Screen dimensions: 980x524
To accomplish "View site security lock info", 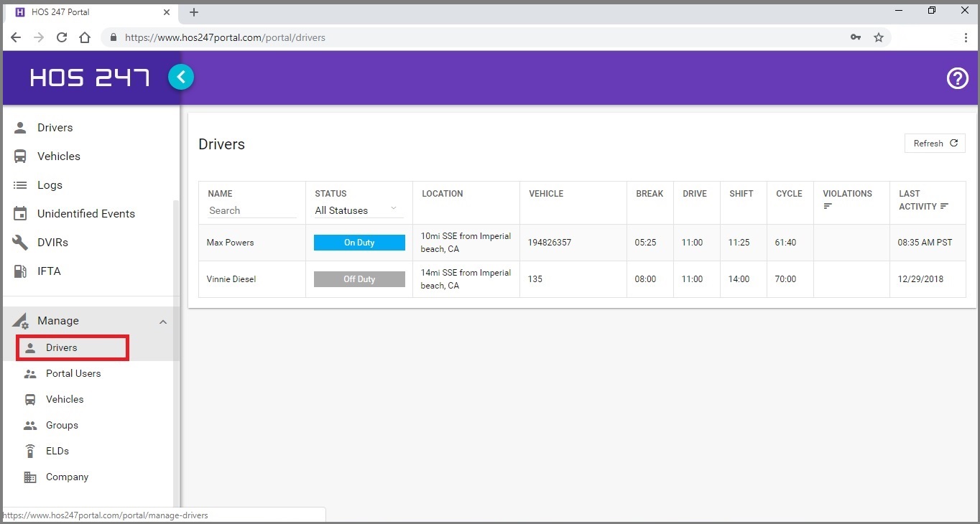I will (x=114, y=37).
